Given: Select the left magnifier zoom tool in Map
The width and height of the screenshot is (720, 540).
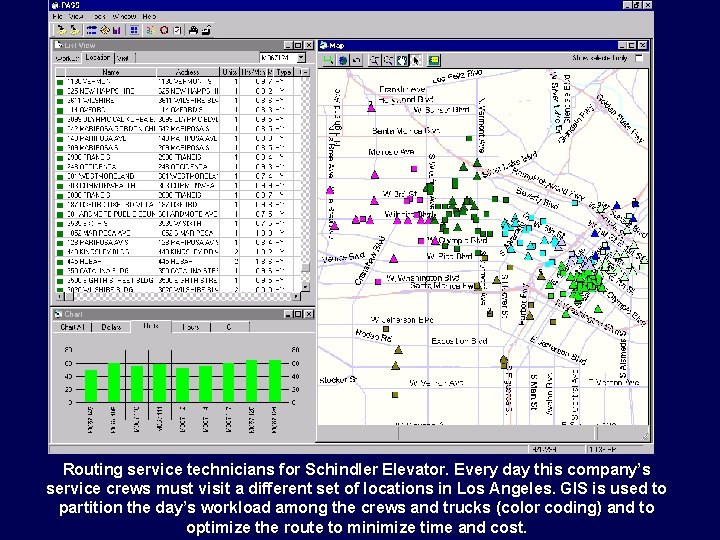Looking at the screenshot, I should [x=375, y=60].
